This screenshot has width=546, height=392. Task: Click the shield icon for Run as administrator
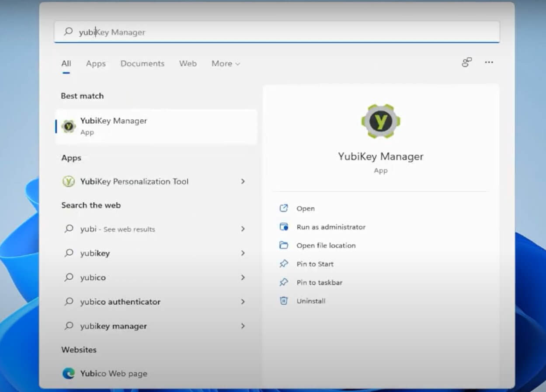pos(284,227)
